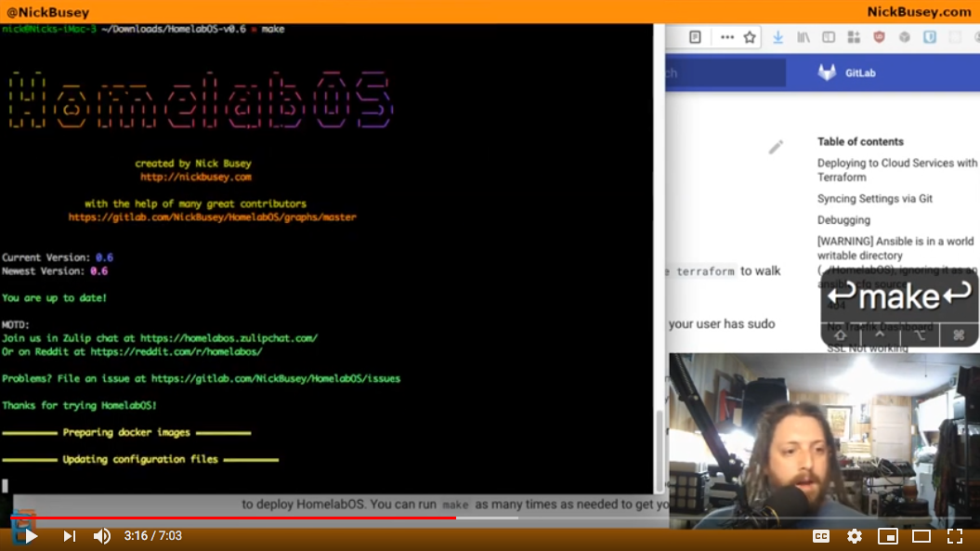Screen dimensions: 980x551
Task: Focus the blue search field in GitLab header
Action: pos(725,73)
